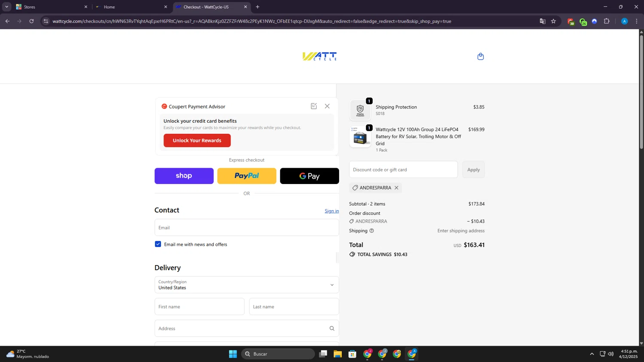This screenshot has height=362, width=644.
Task: Expand the Country/Region dropdown
Action: click(x=246, y=285)
